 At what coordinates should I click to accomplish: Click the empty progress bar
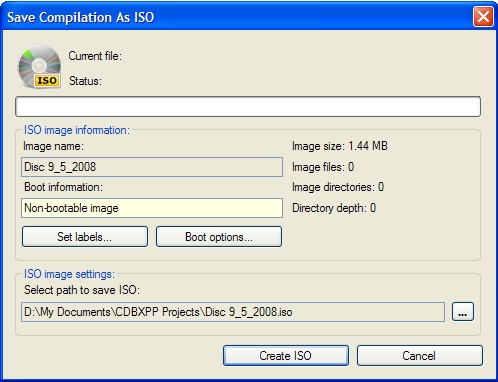pos(248,107)
